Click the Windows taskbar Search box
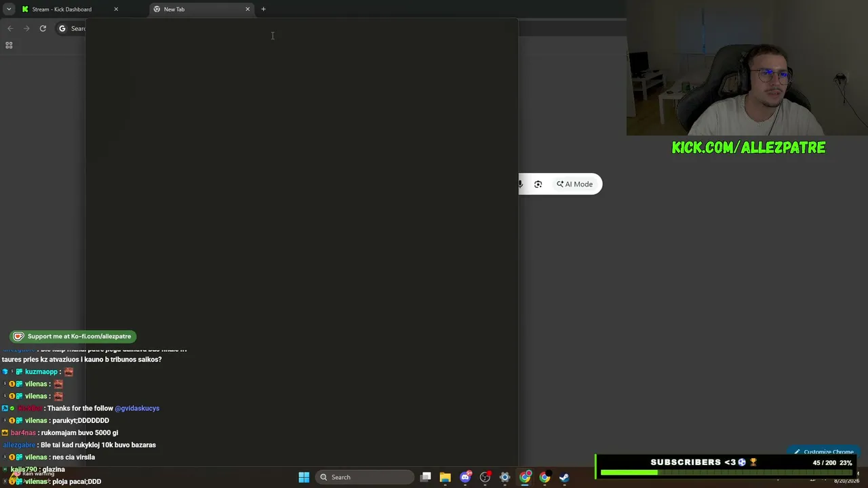Screen dimensions: 868x488 365,477
